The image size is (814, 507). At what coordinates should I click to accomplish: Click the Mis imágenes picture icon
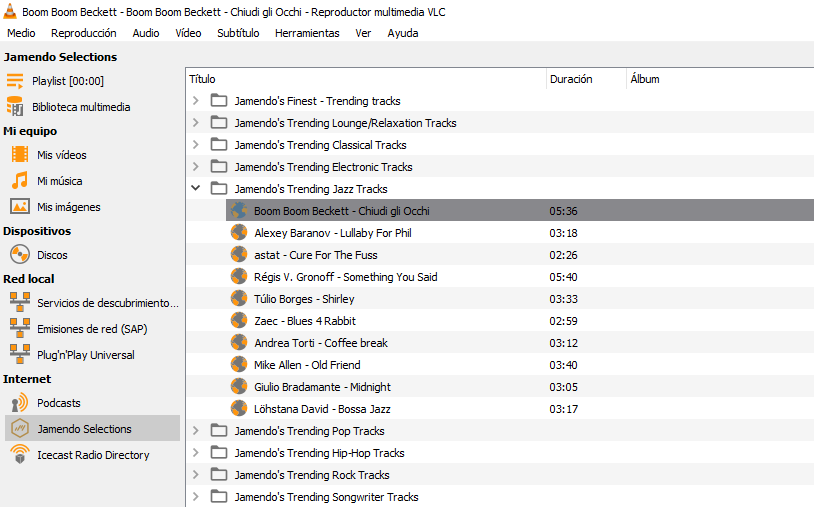(x=20, y=207)
